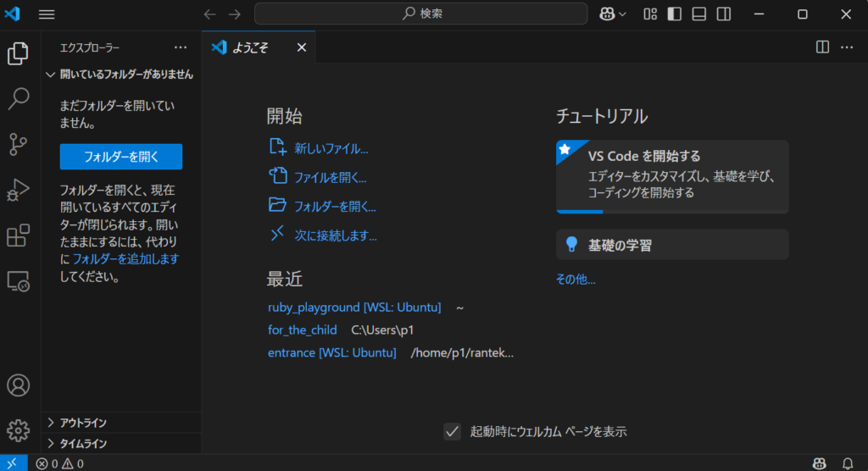Open Source Control view

(x=19, y=144)
